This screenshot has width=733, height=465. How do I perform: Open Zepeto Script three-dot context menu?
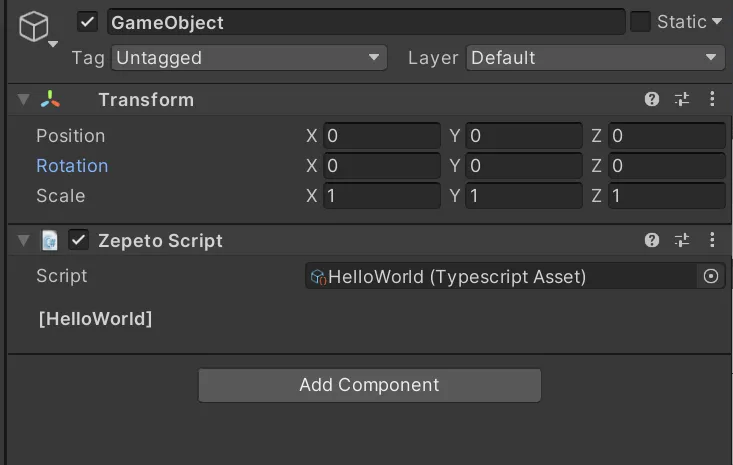coord(712,240)
